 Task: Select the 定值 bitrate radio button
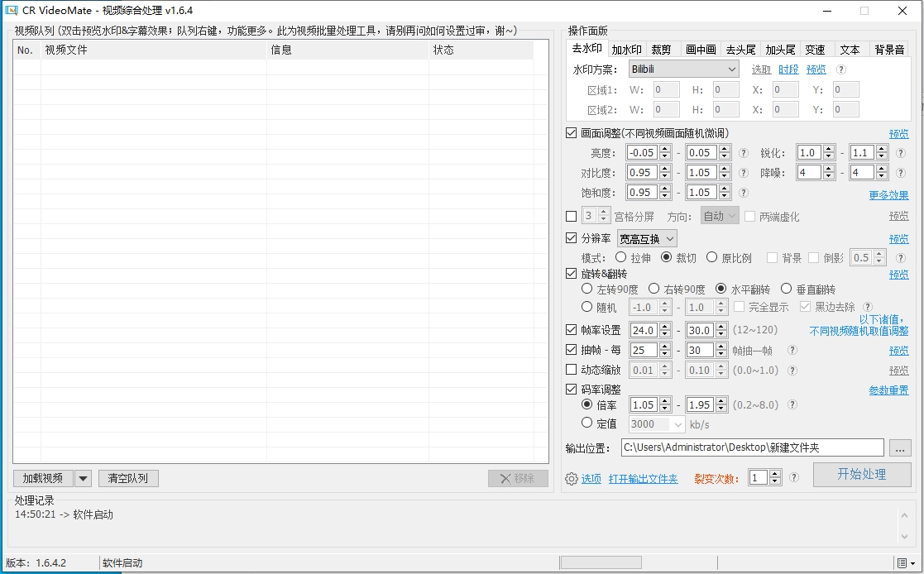click(x=587, y=423)
